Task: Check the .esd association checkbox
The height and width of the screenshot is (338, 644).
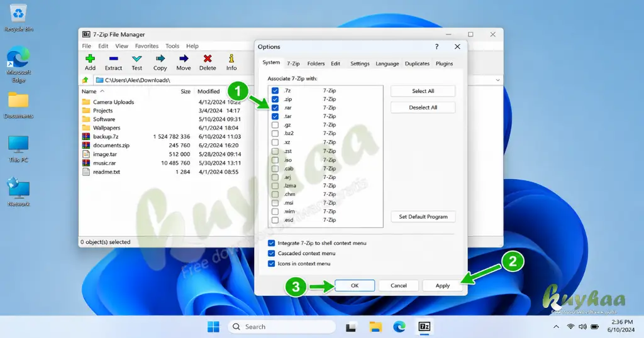Action: [275, 221]
